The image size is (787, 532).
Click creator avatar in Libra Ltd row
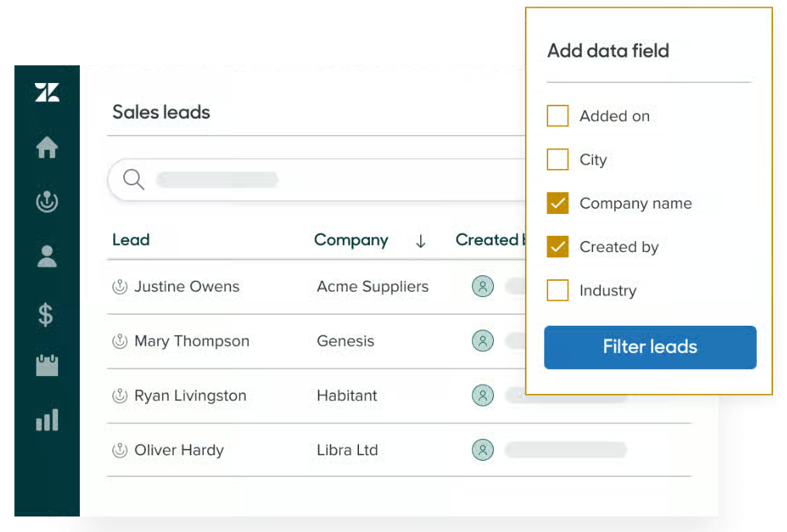click(x=483, y=451)
